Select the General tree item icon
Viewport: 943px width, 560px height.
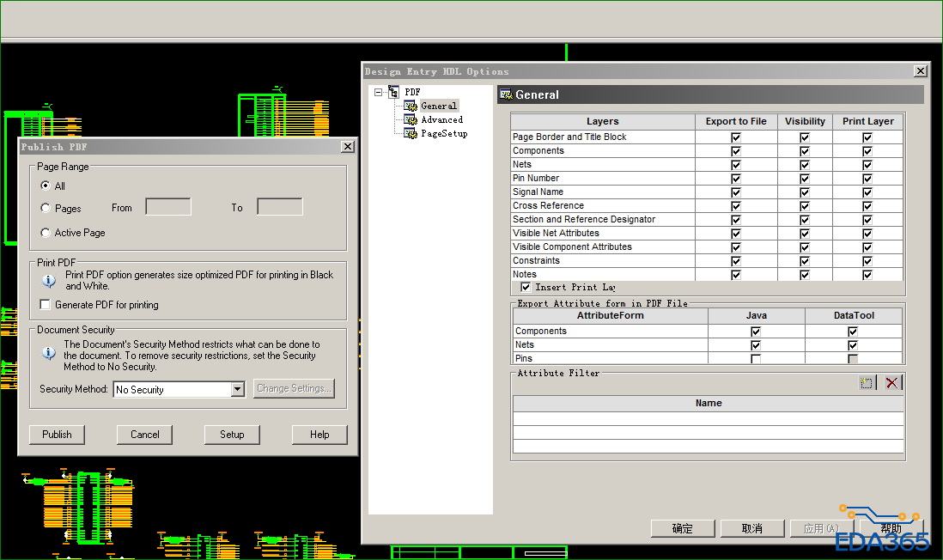point(411,106)
